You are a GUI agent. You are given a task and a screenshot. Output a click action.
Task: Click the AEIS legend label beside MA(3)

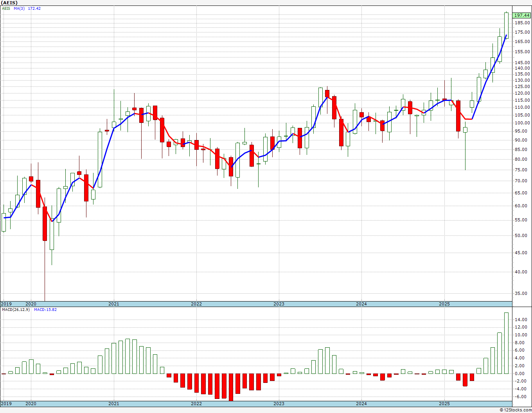tap(6, 8)
